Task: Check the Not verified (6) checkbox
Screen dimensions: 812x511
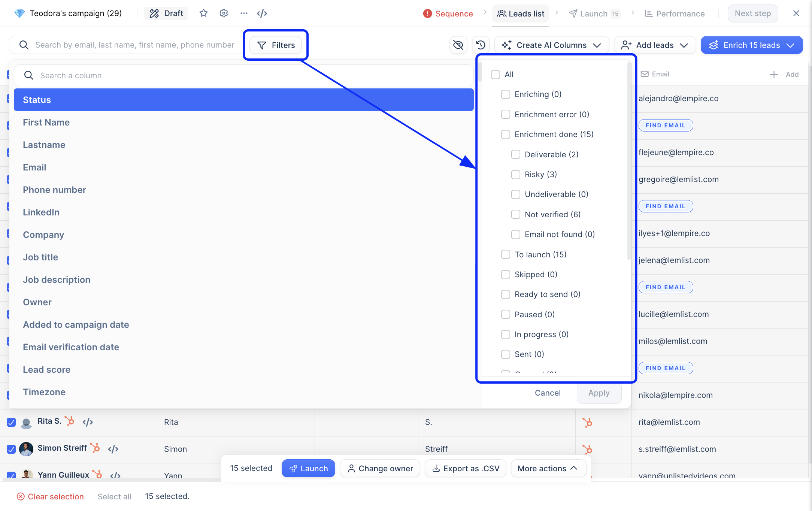Action: [516, 214]
